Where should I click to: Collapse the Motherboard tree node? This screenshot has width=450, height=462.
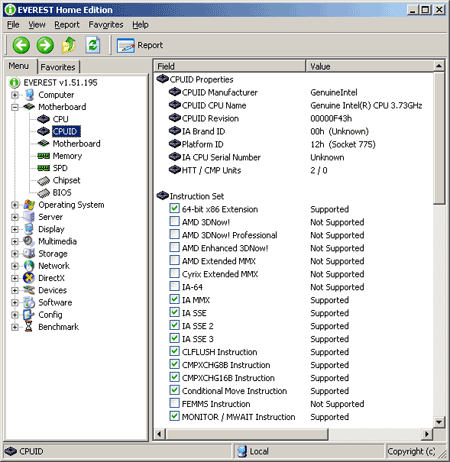tap(15, 107)
